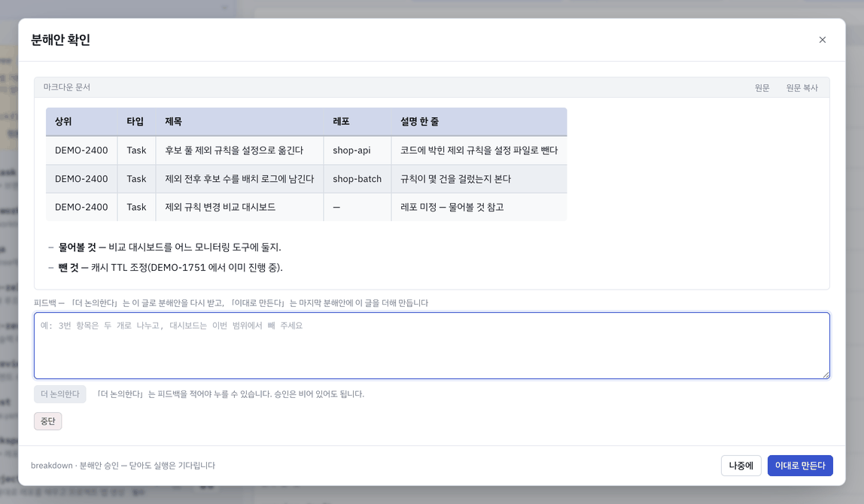The width and height of the screenshot is (864, 504).
Task: Click Task in the shop-api row
Action: (136, 150)
